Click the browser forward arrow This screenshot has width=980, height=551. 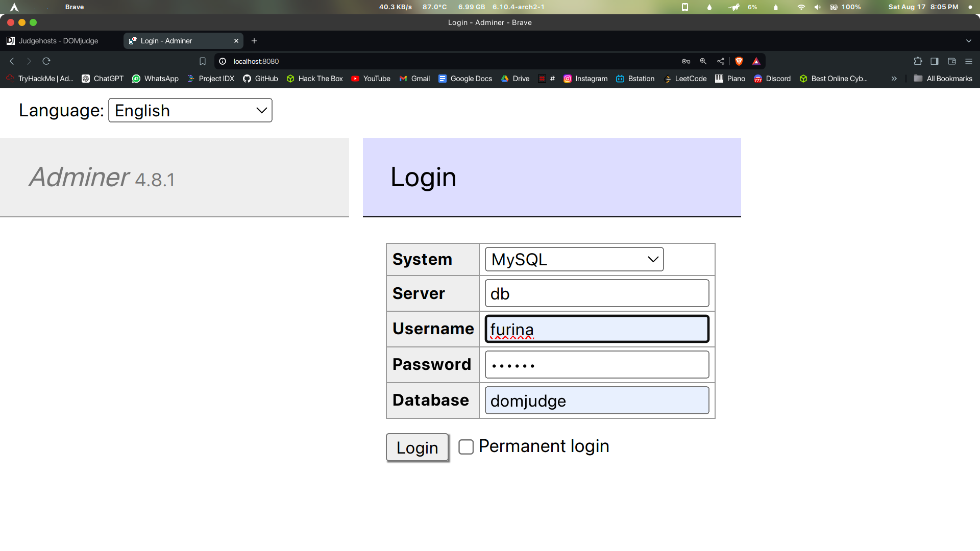coord(29,61)
